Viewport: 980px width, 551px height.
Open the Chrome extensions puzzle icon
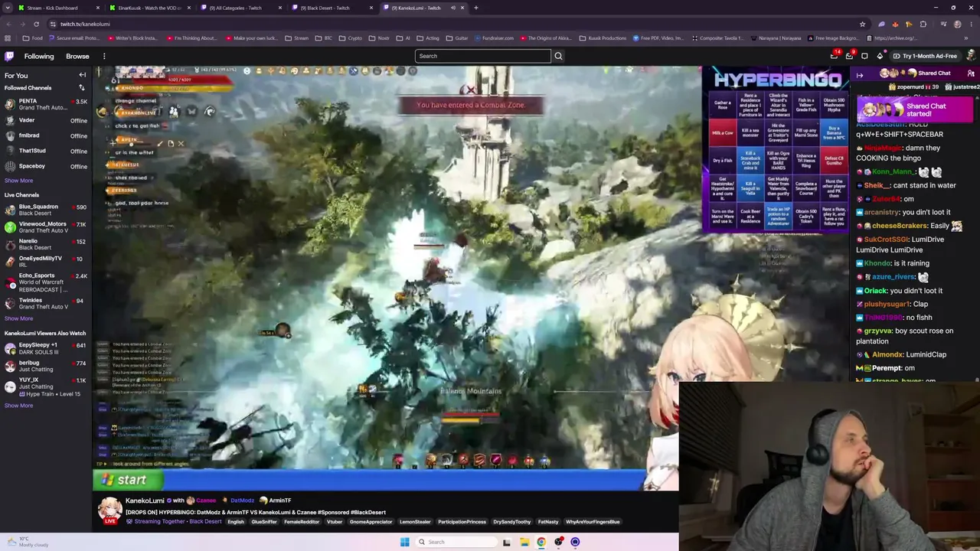[923, 24]
